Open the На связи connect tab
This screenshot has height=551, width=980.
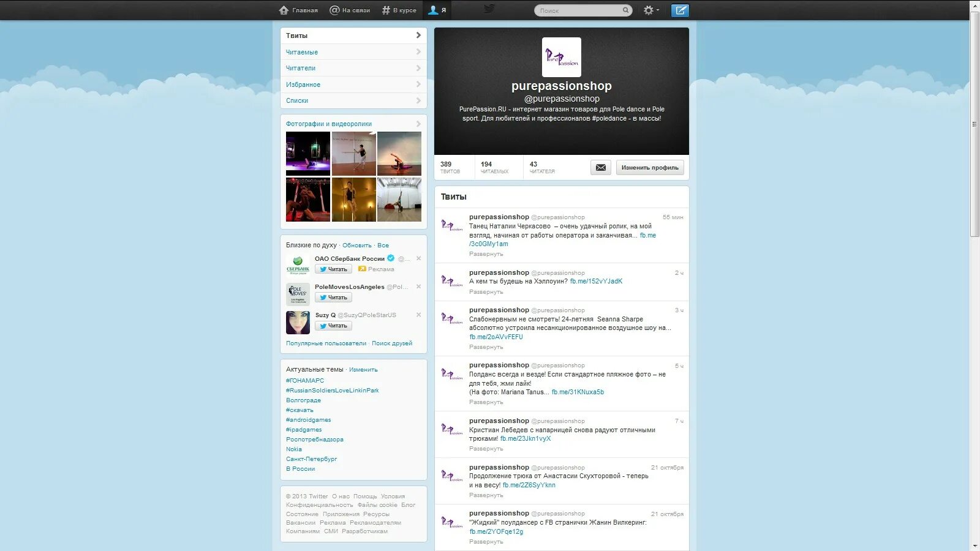click(350, 10)
